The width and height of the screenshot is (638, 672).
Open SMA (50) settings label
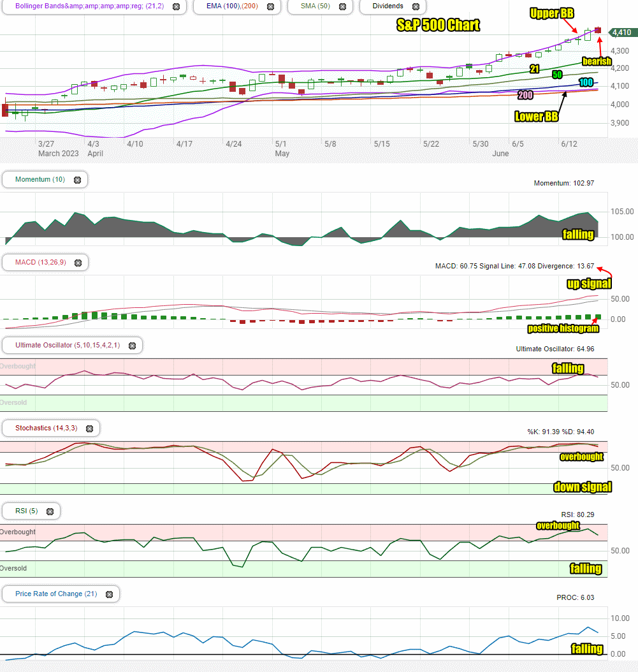pos(315,6)
